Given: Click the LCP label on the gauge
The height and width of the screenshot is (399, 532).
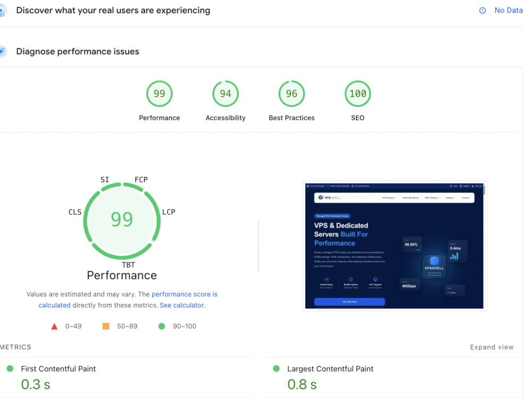Looking at the screenshot, I should pyautogui.click(x=169, y=212).
